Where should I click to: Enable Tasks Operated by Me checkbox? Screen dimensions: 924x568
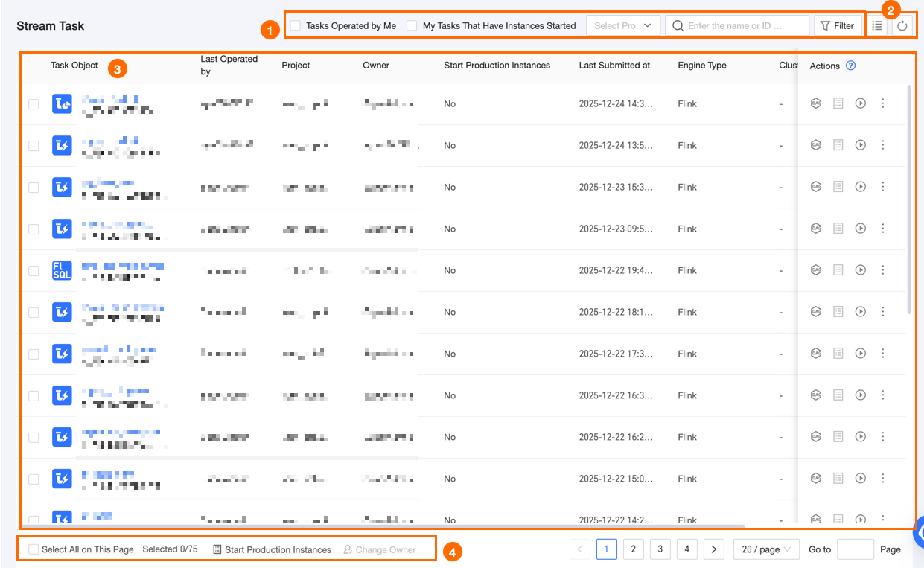pyautogui.click(x=296, y=25)
